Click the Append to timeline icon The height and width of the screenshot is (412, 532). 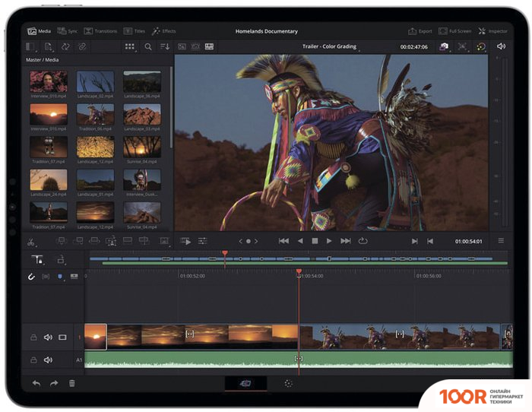(78, 241)
